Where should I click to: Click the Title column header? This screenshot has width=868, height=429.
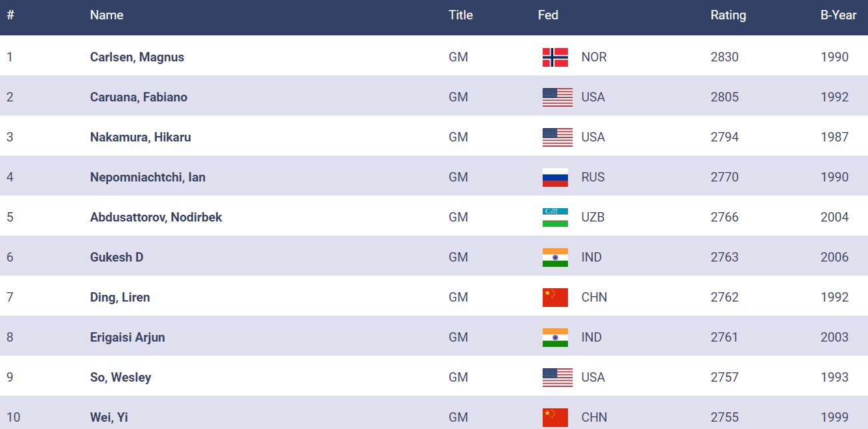(461, 15)
